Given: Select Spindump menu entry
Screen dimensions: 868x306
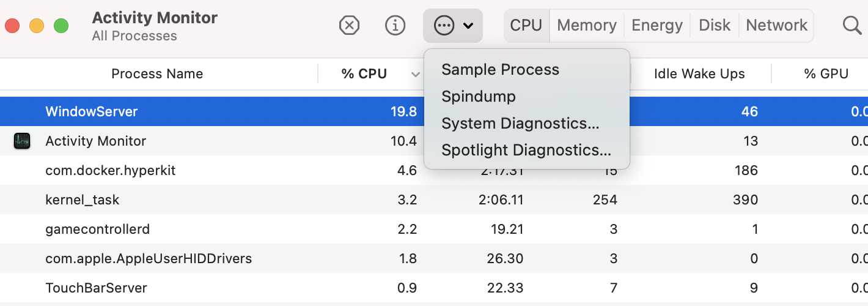Looking at the screenshot, I should [479, 97].
